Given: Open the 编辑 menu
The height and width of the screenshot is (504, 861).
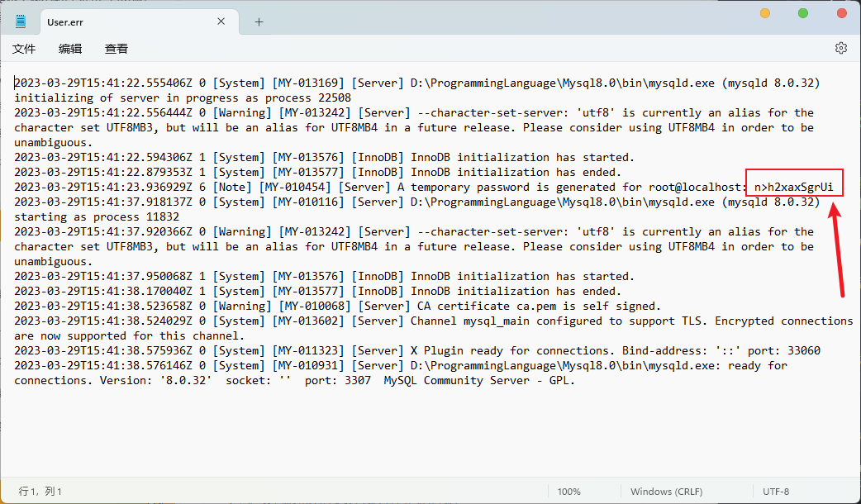Looking at the screenshot, I should click(70, 49).
